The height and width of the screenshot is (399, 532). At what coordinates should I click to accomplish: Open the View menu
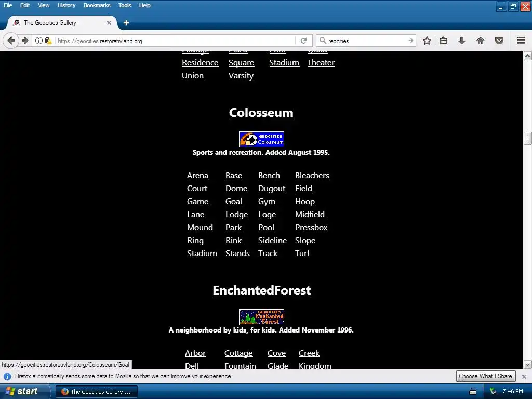point(44,5)
